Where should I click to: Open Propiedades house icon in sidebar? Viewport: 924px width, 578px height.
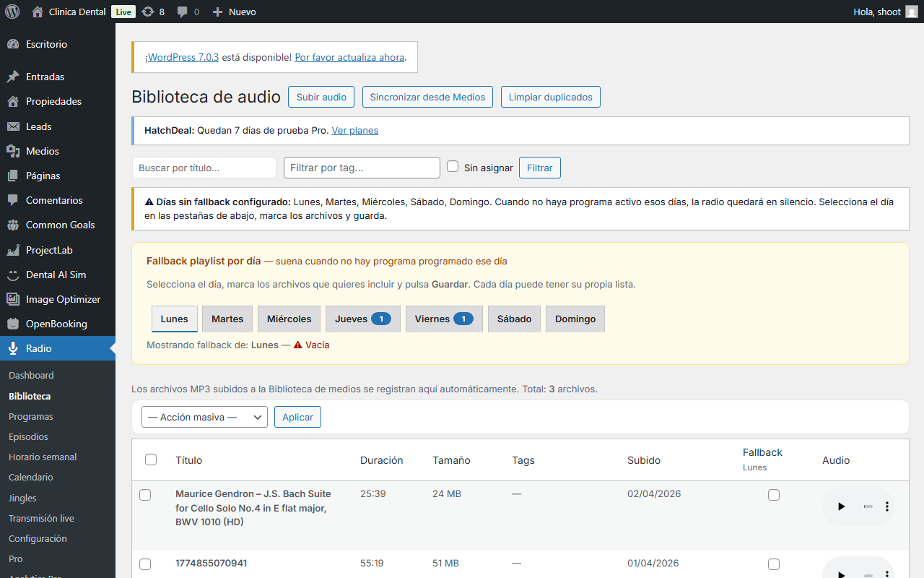pos(13,101)
